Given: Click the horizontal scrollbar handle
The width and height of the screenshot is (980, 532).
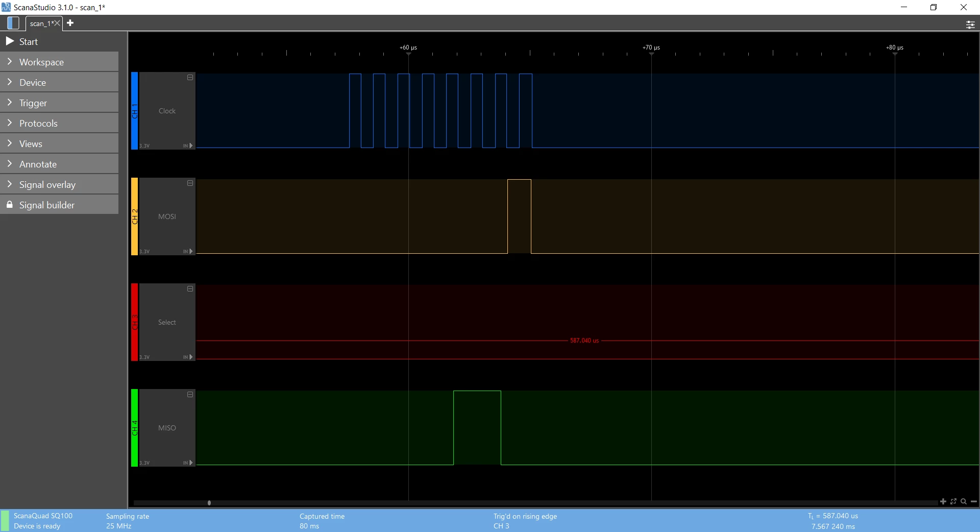Looking at the screenshot, I should point(209,503).
